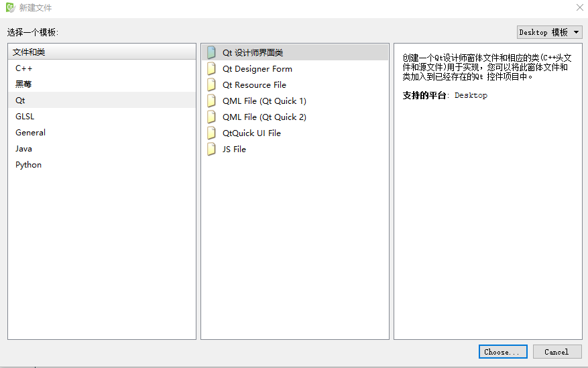The width and height of the screenshot is (588, 368).
Task: Select the 黑莓 category
Action: (102, 84)
